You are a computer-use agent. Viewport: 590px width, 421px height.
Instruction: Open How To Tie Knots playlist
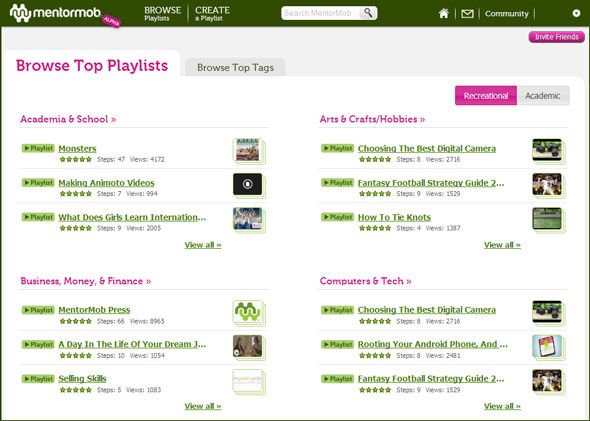pyautogui.click(x=394, y=217)
